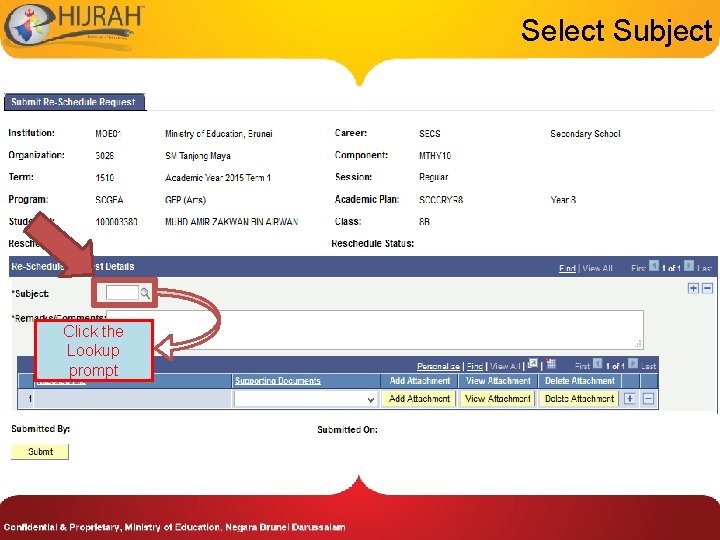Click Find link next to Personalize
720x540 pixels.
(x=475, y=366)
